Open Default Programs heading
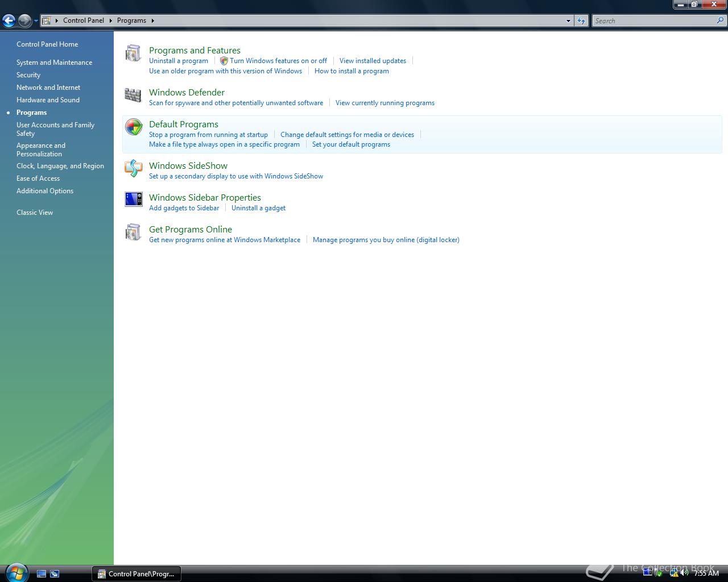 pos(184,124)
